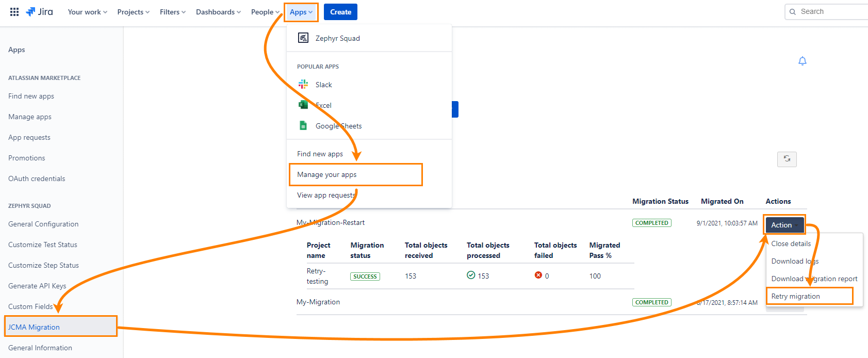Viewport: 868px width, 358px height.
Task: Open the Filters dropdown
Action: (172, 12)
